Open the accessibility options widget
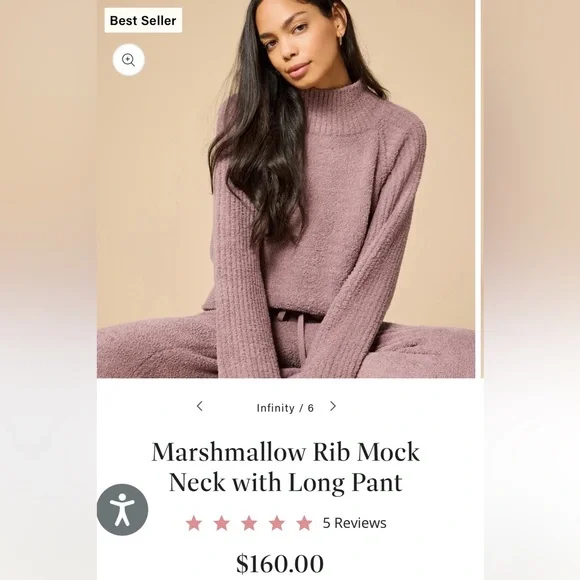 click(x=122, y=509)
